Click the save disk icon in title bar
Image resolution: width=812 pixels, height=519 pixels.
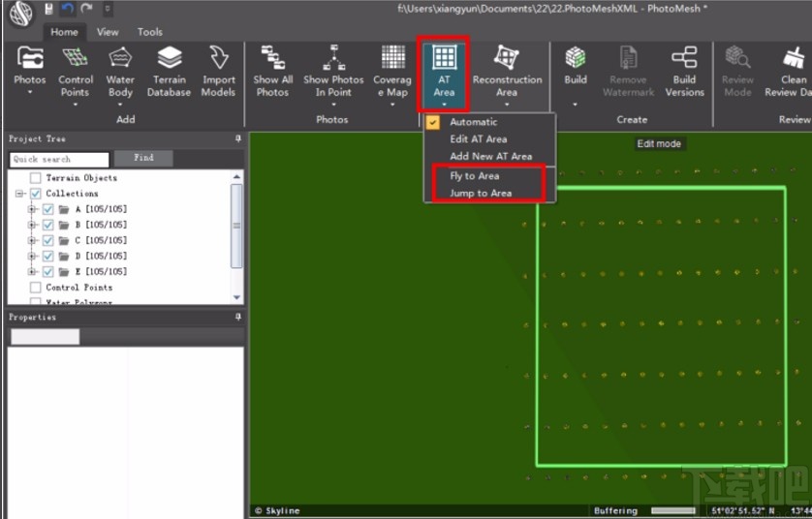point(48,9)
